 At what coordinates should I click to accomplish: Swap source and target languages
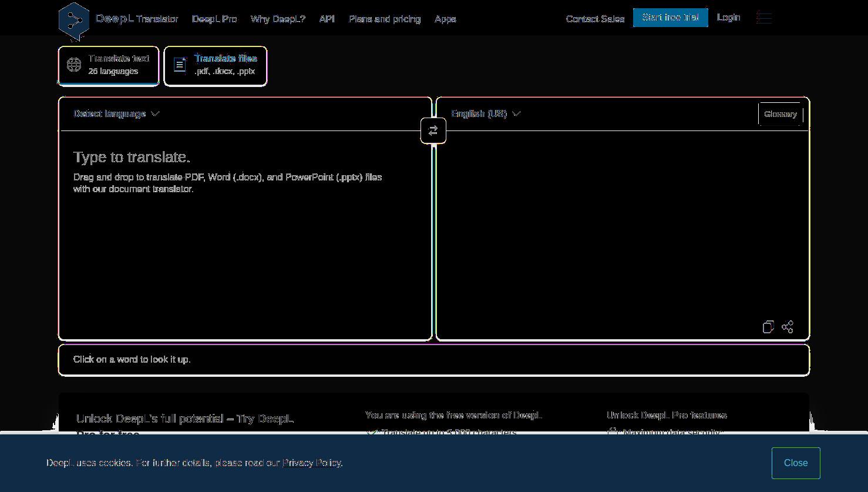tap(433, 130)
